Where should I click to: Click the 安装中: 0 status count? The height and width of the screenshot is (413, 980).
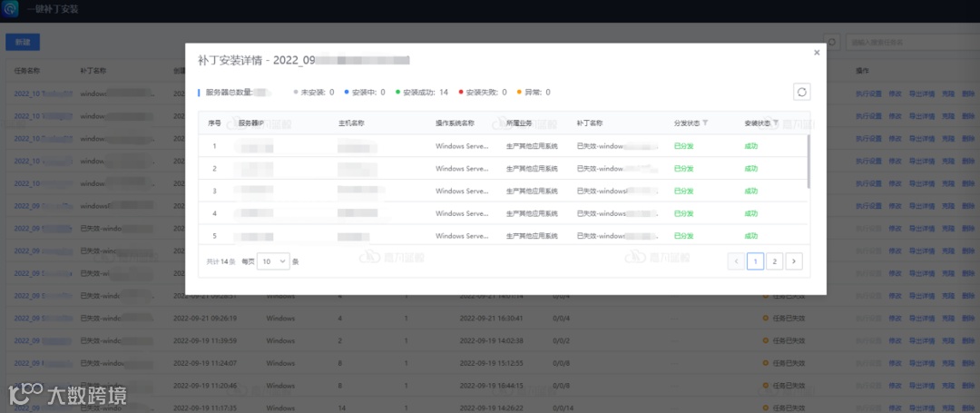tap(365, 92)
